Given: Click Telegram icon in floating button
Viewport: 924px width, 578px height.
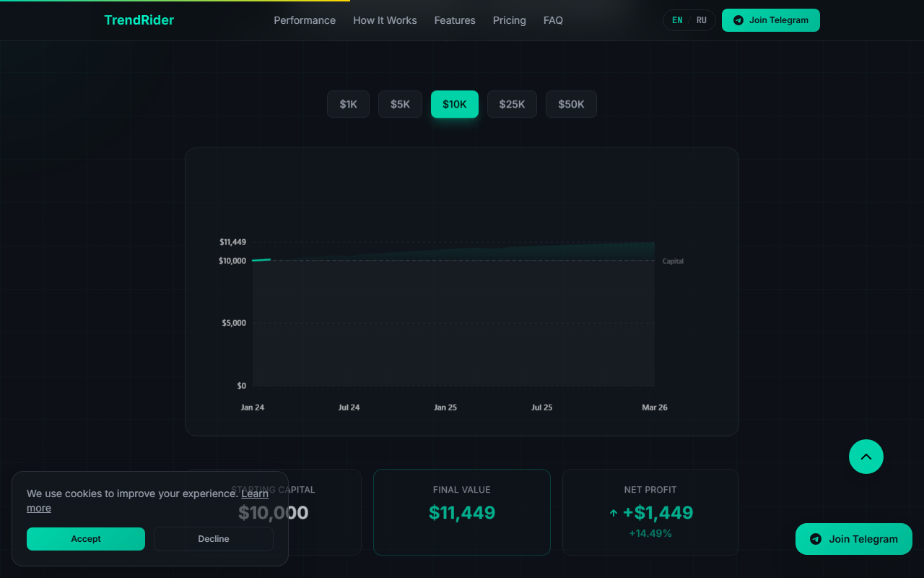Looking at the screenshot, I should [x=816, y=539].
